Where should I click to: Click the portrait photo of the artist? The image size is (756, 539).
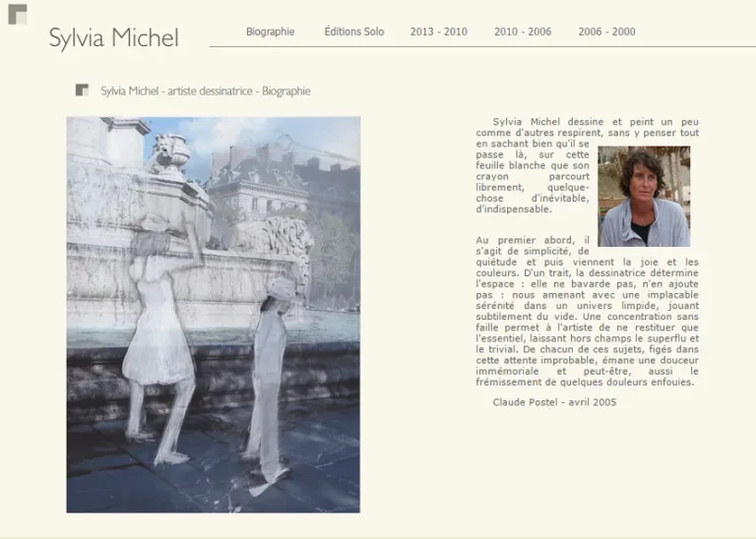(644, 197)
